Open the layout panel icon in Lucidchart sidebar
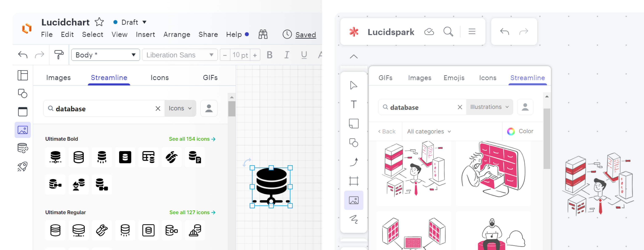The height and width of the screenshot is (250, 644). click(23, 75)
